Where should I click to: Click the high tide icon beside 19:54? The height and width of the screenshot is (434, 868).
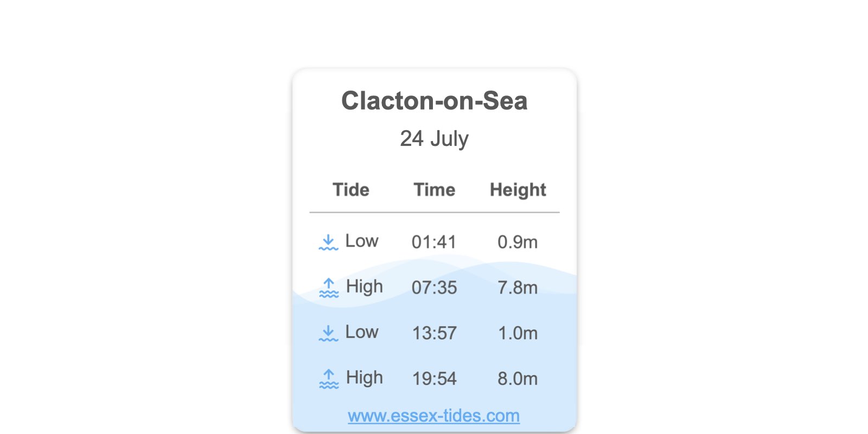[329, 379]
